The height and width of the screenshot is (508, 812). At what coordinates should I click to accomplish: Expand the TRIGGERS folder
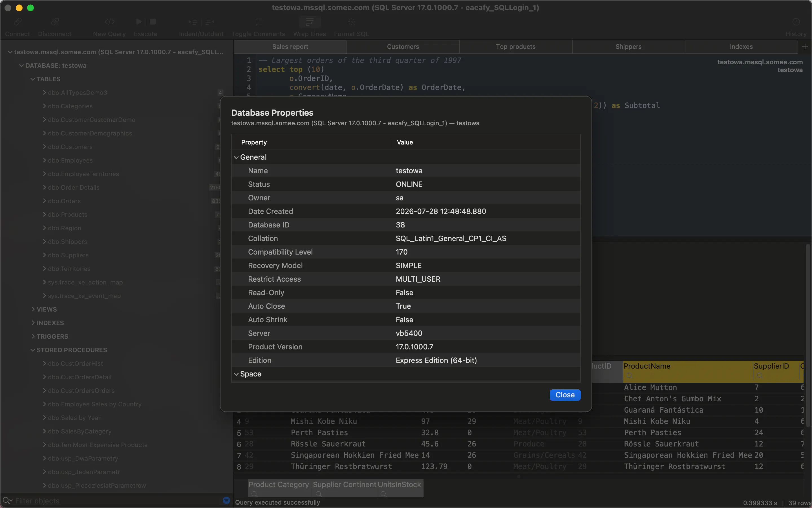click(x=33, y=336)
